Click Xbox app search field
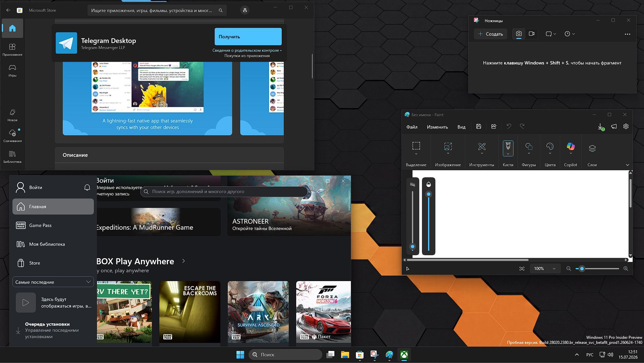 [x=224, y=191]
